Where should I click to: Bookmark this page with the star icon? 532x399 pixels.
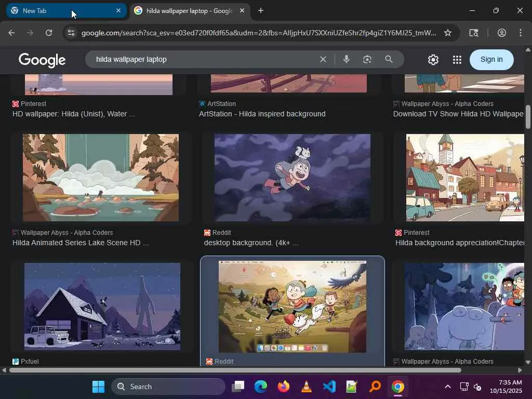[447, 33]
